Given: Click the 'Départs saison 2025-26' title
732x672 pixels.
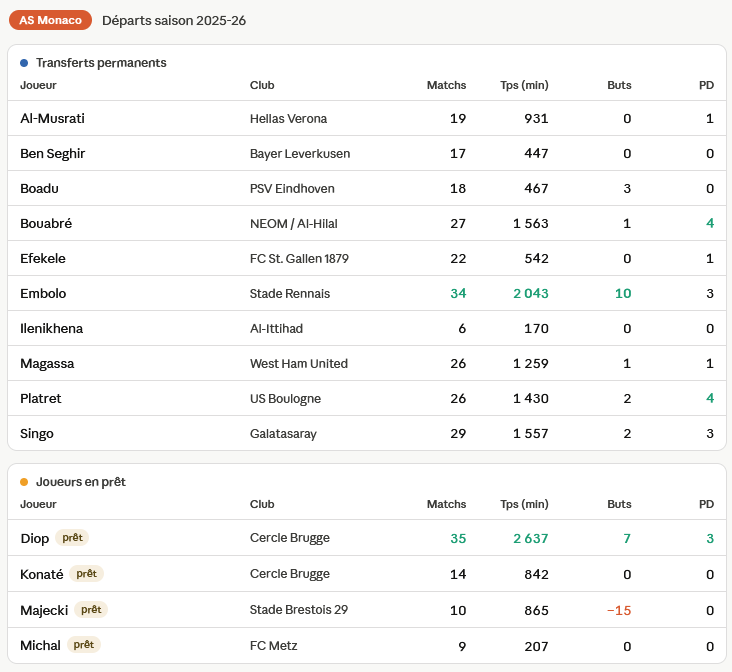Looking at the screenshot, I should click(x=174, y=21).
